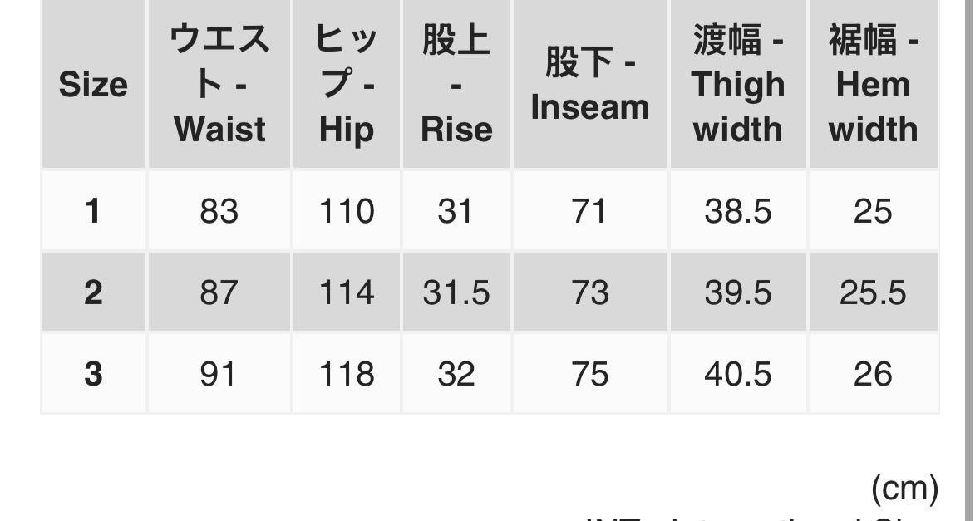Click waist value 91 cell
Viewport: 980px width, 521px height.
(x=219, y=374)
